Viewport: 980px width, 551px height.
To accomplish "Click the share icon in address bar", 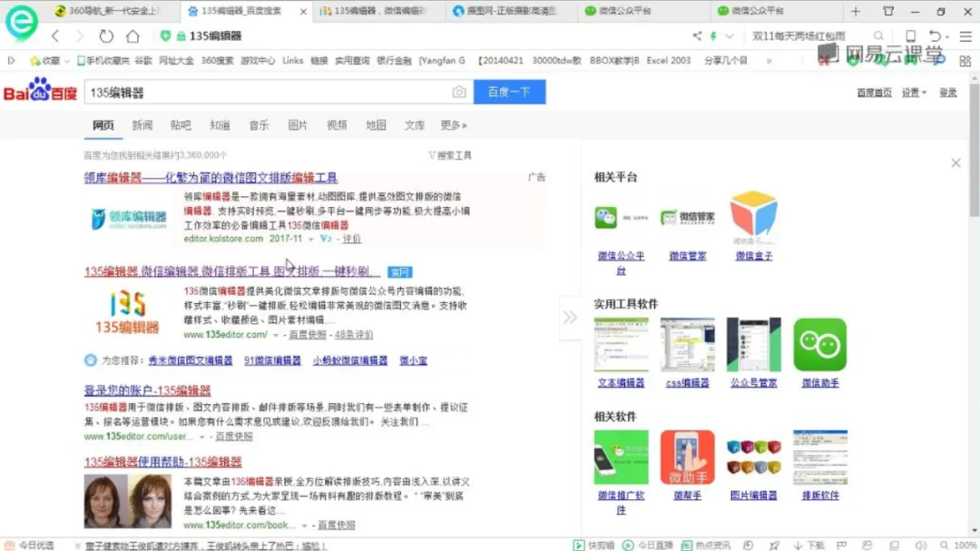I will (697, 36).
